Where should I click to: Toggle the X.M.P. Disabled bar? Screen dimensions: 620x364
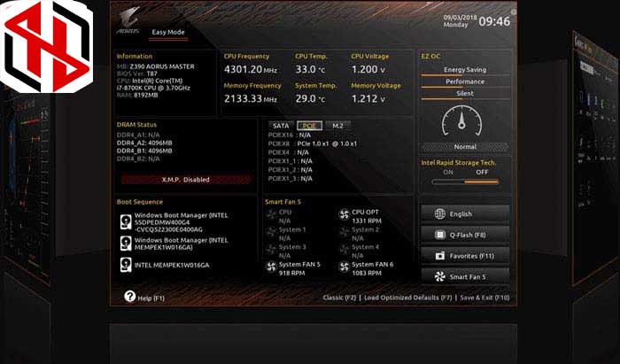(x=185, y=180)
